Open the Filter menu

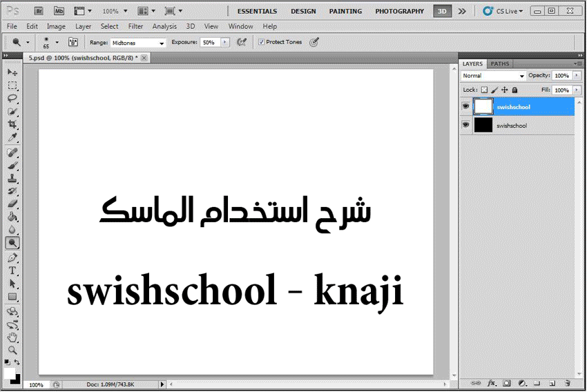pos(135,26)
